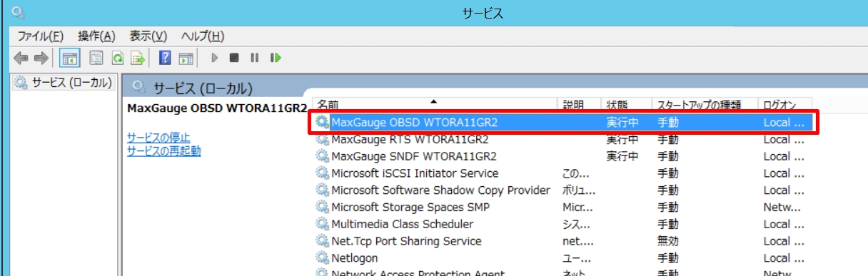This screenshot has width=868, height=276.
Task: Click gear icon beside Net.Tcp Port Sharing Service
Action: pyautogui.click(x=323, y=242)
